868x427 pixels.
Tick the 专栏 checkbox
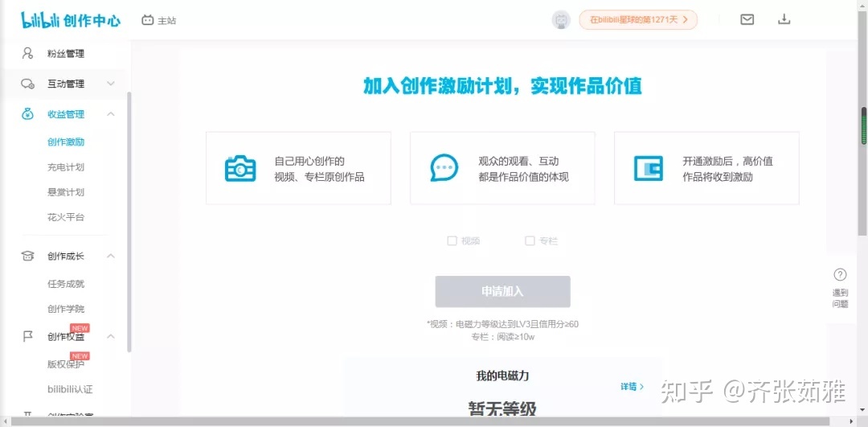coord(530,240)
